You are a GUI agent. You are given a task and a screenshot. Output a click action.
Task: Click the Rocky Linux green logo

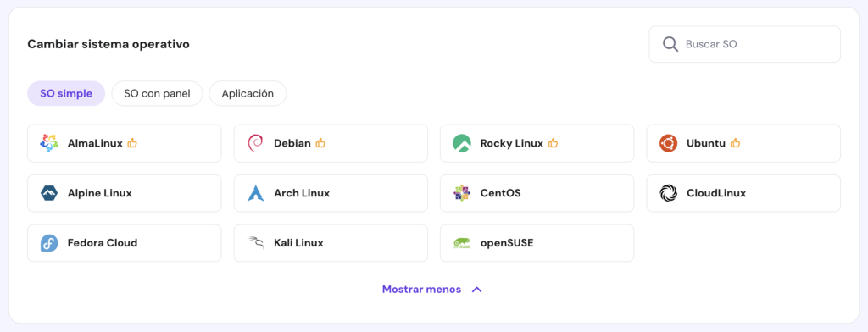[462, 143]
